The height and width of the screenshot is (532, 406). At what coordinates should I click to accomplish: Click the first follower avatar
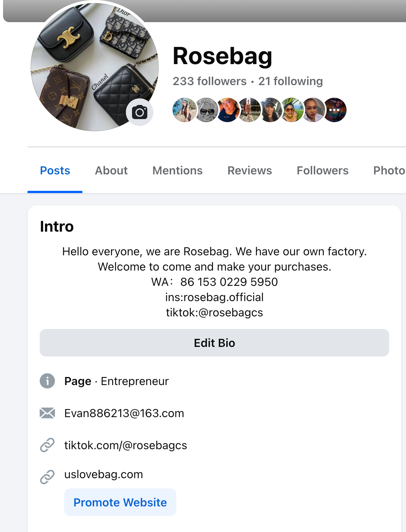(184, 110)
